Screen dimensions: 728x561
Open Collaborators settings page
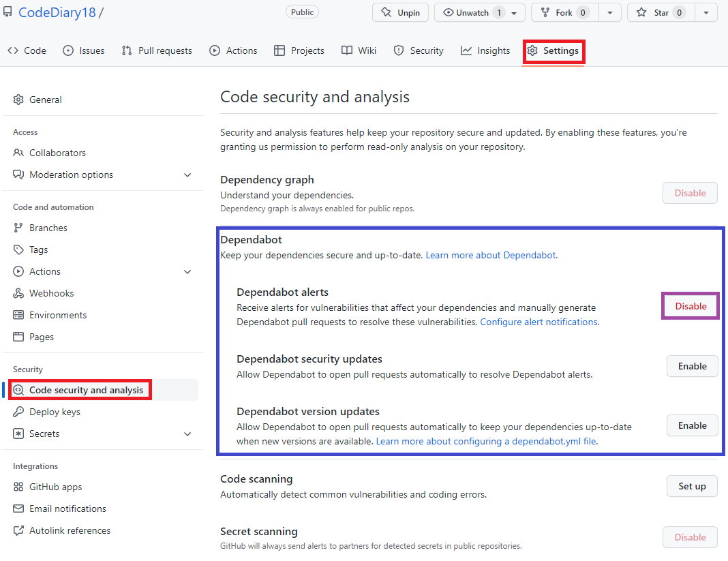click(x=57, y=153)
